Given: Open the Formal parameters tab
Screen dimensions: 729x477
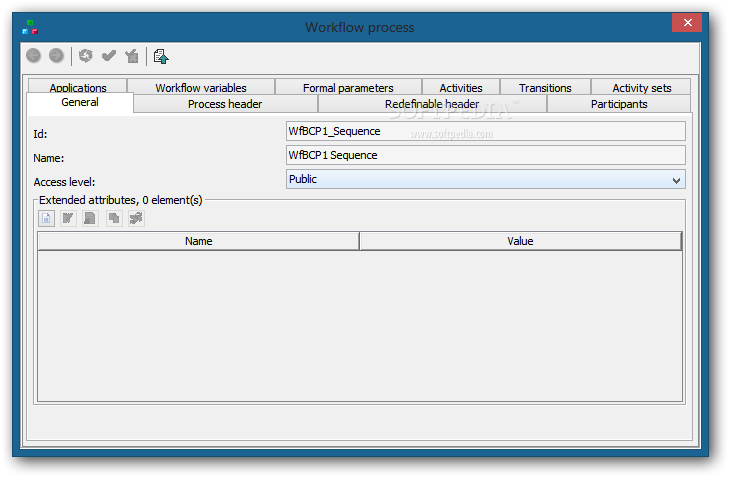Looking at the screenshot, I should click(348, 87).
